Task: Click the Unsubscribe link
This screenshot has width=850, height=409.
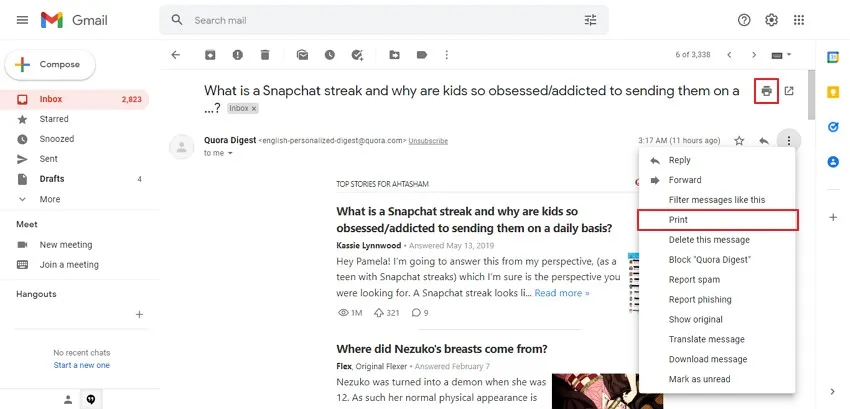Action: click(x=428, y=141)
